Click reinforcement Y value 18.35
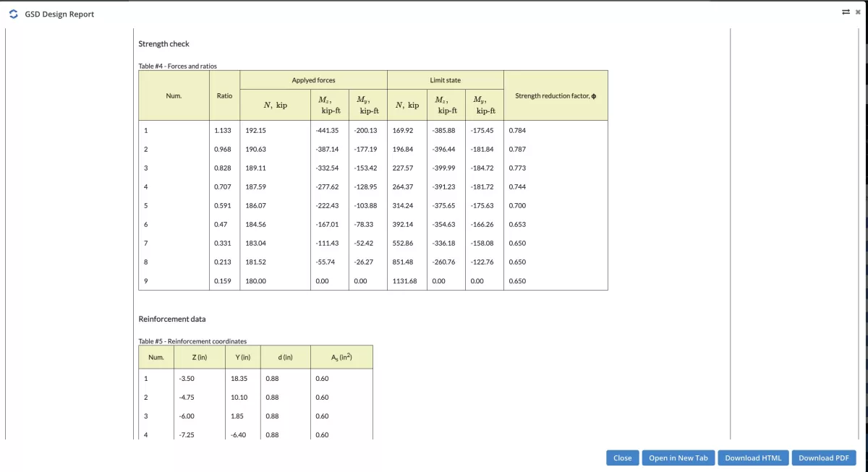This screenshot has width=868, height=472. [x=240, y=378]
